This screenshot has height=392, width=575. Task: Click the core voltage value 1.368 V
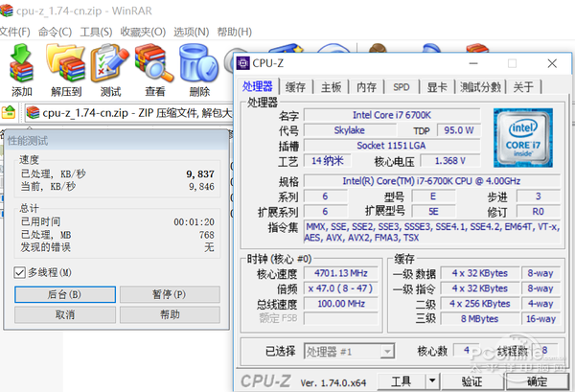(450, 161)
